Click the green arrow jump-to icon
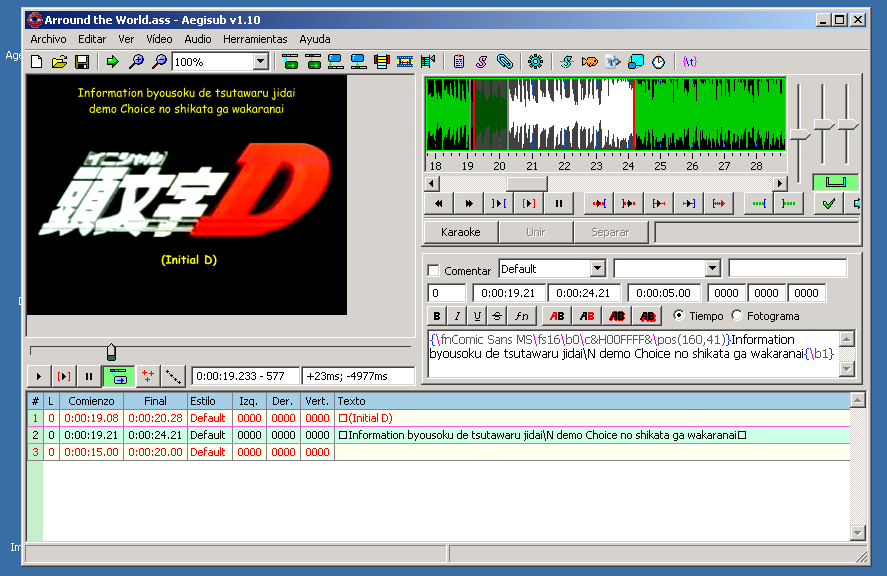Screen dimensions: 887x576 pyautogui.click(x=113, y=62)
